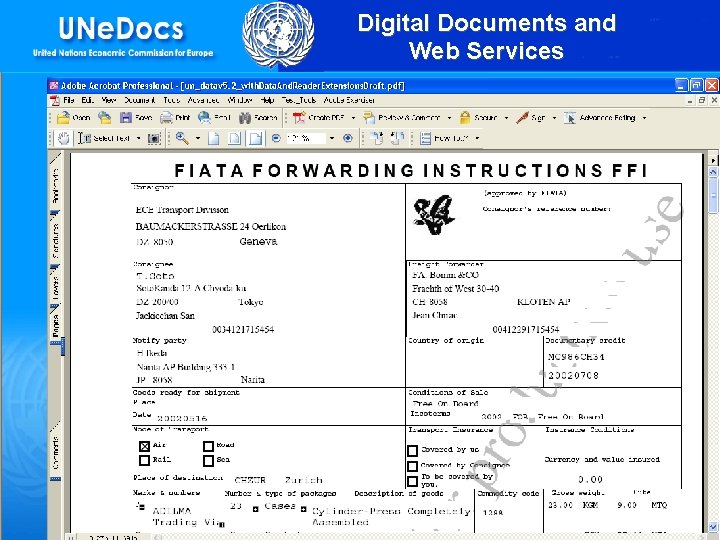Open the Test_Tools menu
This screenshot has width=720, height=540.
point(298,100)
